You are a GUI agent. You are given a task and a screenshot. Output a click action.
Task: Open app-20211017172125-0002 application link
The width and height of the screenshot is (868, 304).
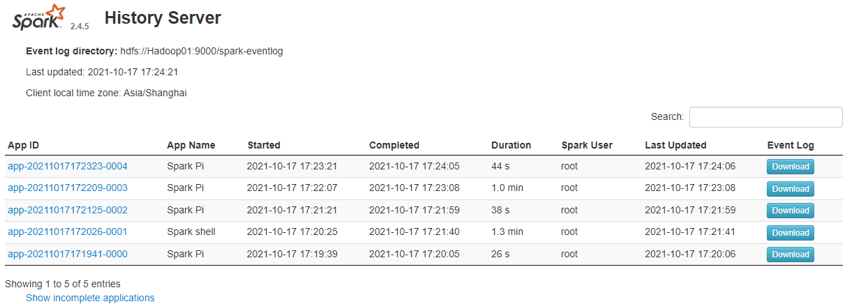click(x=68, y=210)
